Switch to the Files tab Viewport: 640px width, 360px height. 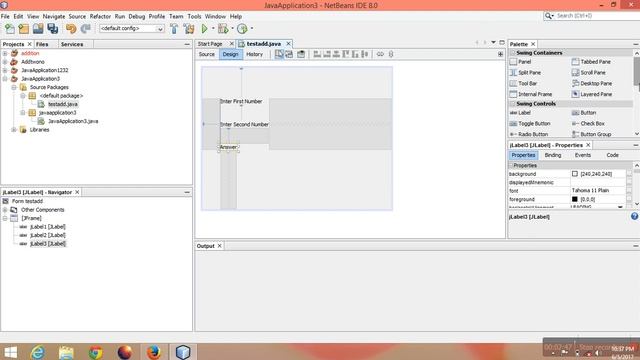42,44
